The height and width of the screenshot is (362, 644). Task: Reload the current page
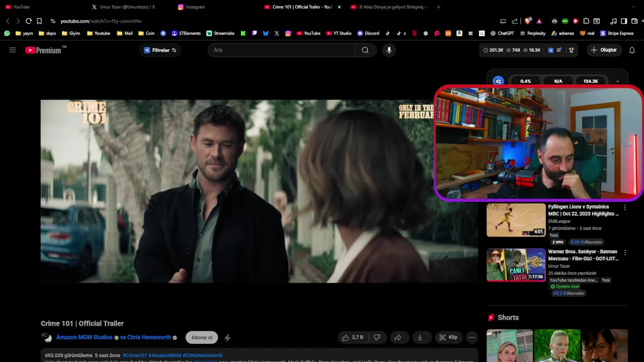[29, 21]
